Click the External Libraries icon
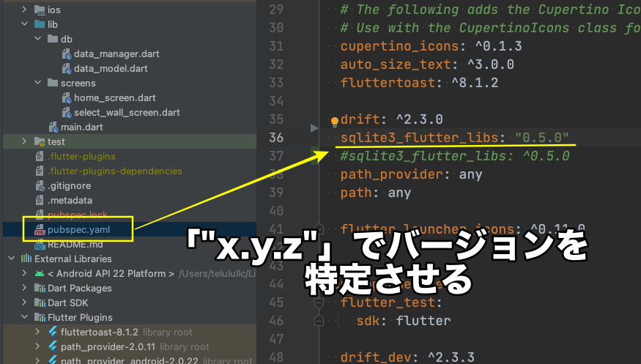This screenshot has width=641, height=364. click(26, 259)
